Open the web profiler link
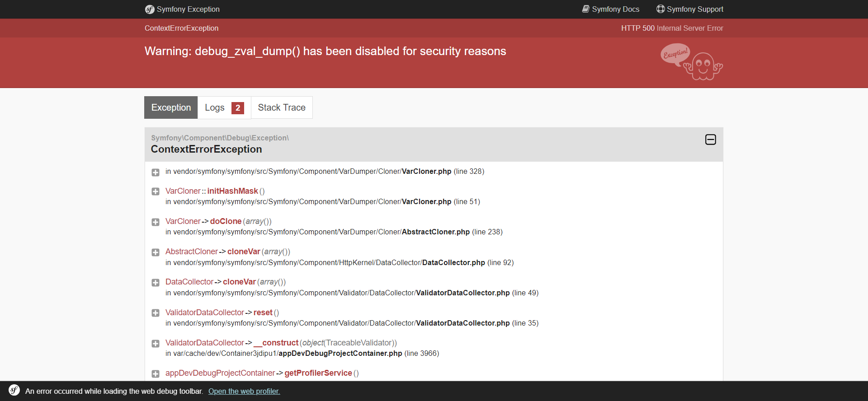This screenshot has height=401, width=868. point(244,391)
